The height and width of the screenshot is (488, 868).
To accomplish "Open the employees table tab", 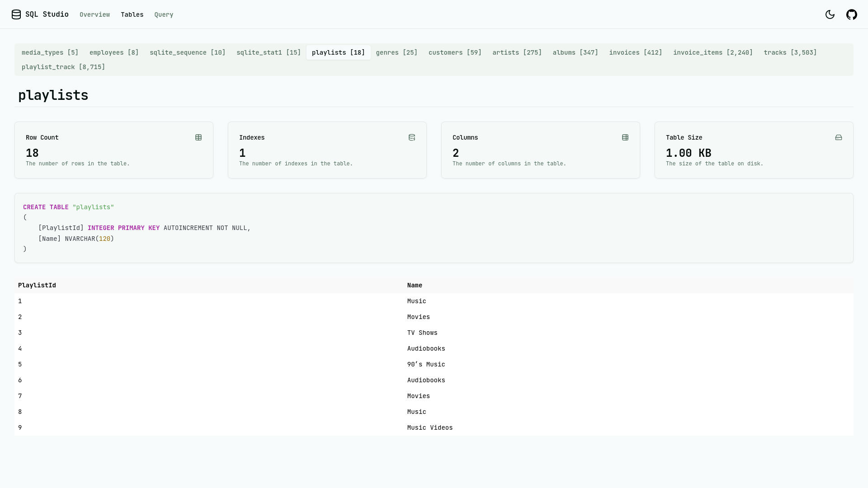I will [114, 52].
